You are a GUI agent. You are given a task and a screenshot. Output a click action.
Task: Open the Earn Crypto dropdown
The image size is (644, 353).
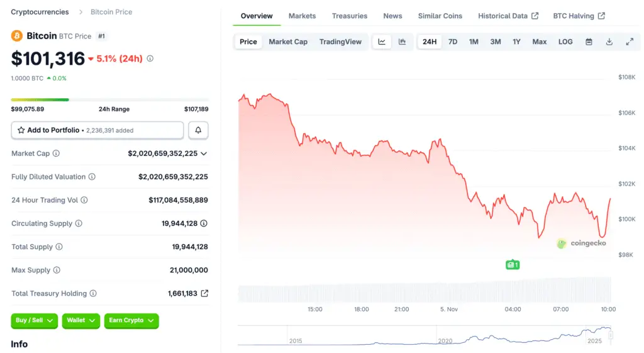[x=131, y=320]
